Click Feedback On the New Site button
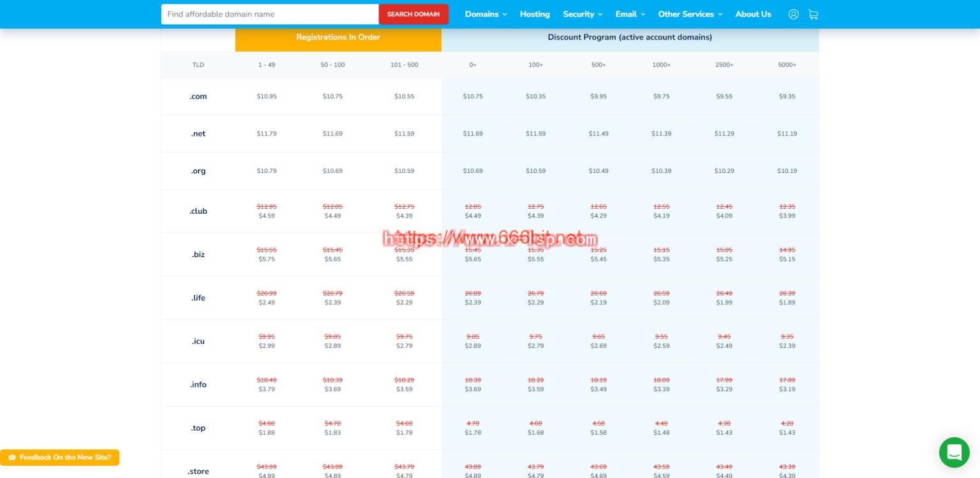The width and height of the screenshot is (980, 478). (59, 458)
